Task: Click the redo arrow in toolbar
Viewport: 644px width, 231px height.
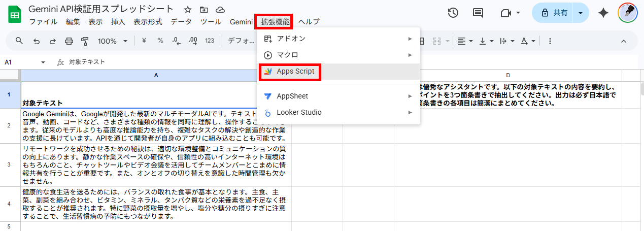Action: pyautogui.click(x=52, y=41)
